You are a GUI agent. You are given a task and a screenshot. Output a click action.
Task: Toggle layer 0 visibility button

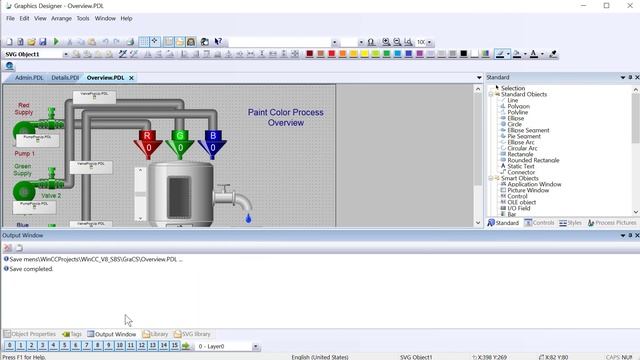[x=9, y=346]
